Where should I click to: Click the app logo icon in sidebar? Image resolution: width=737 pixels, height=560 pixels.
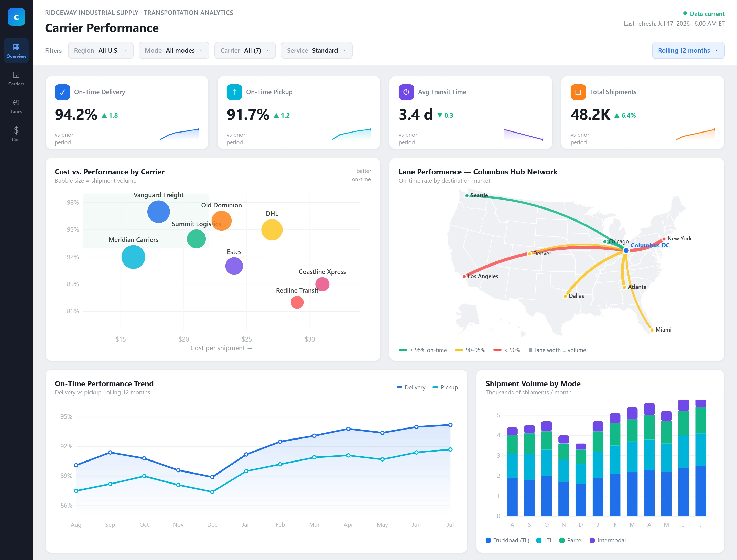pos(16,17)
